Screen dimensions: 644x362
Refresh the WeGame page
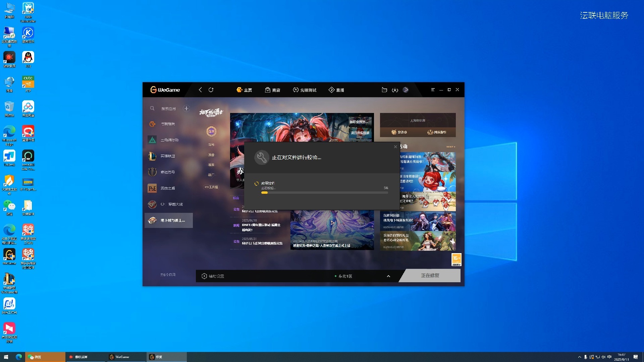[x=211, y=90]
